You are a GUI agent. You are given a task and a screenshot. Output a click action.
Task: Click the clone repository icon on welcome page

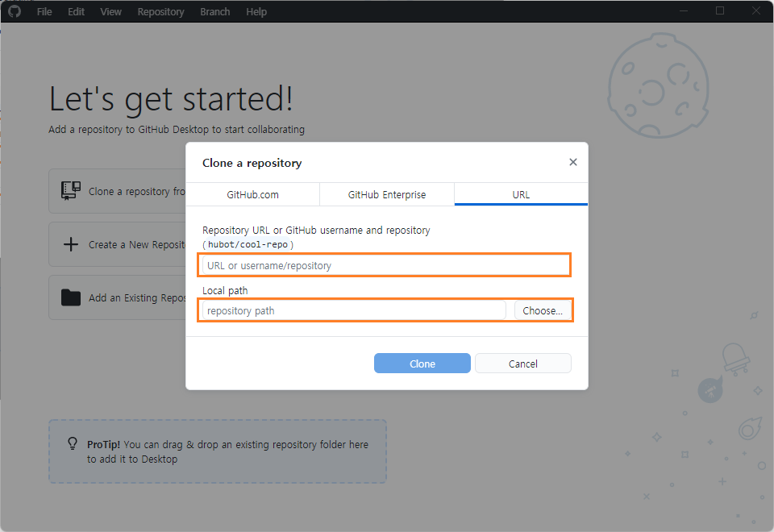pos(71,190)
